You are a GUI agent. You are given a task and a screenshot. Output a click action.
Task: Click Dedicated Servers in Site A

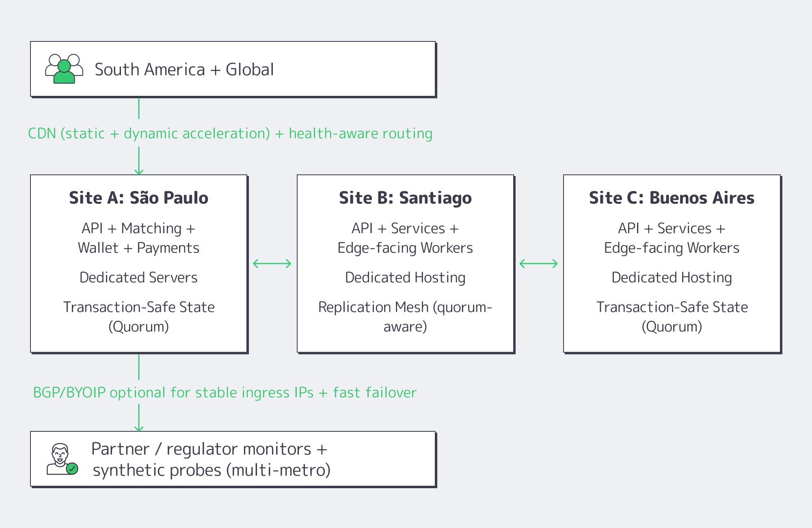[138, 277]
